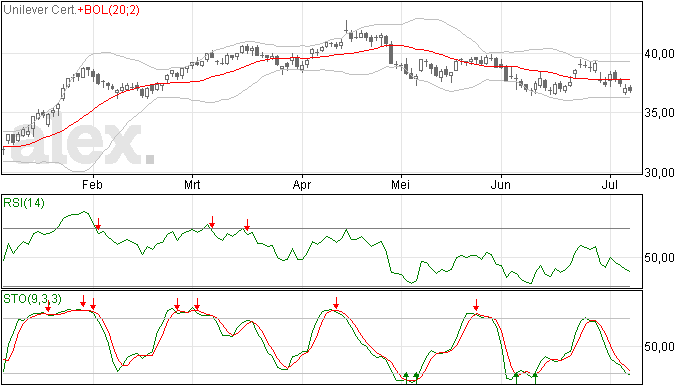The height and width of the screenshot is (387, 690).
Task: Click the '50,00' value on STO axis
Action: 659,347
